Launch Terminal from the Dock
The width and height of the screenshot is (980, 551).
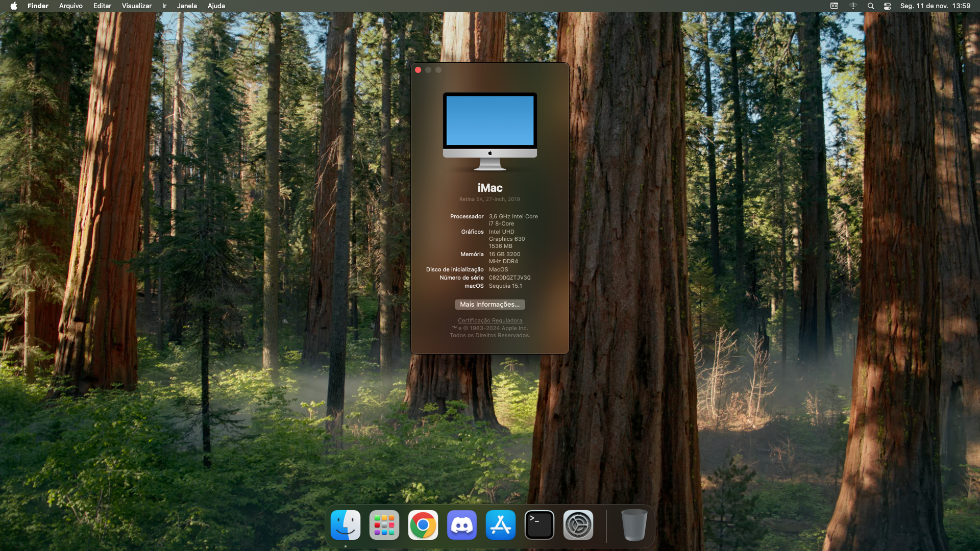click(x=540, y=525)
